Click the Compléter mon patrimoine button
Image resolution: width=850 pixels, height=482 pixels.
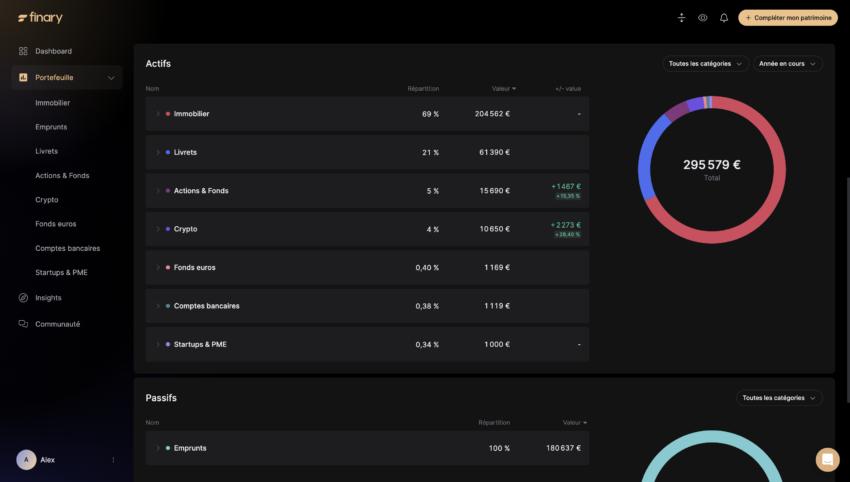click(788, 18)
